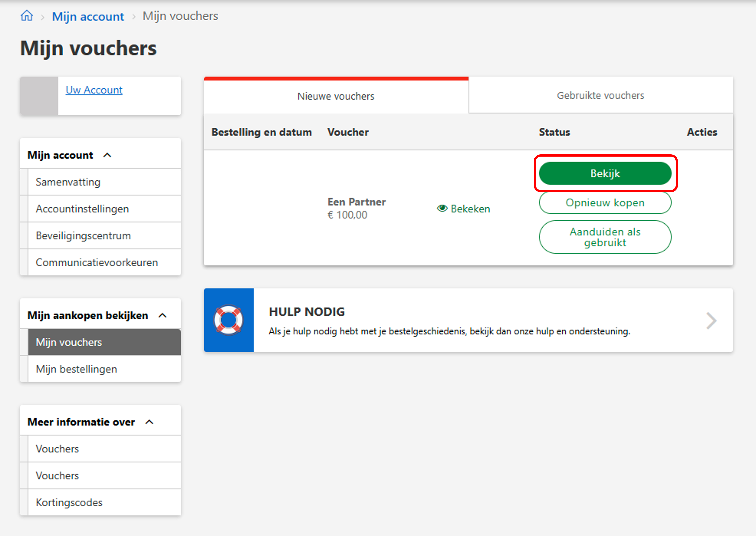Open the HULP NODIG banner arrow
This screenshot has height=536, width=756.
(711, 321)
